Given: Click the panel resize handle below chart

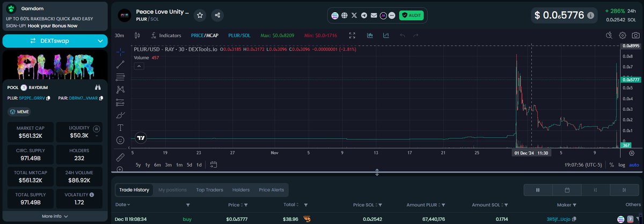Looking at the screenshot, I should coord(377,173).
